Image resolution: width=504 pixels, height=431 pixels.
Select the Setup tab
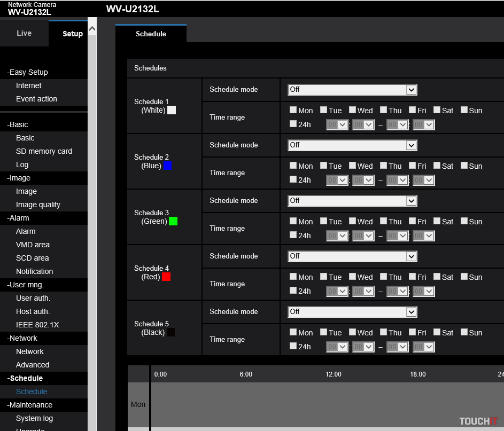click(x=72, y=34)
